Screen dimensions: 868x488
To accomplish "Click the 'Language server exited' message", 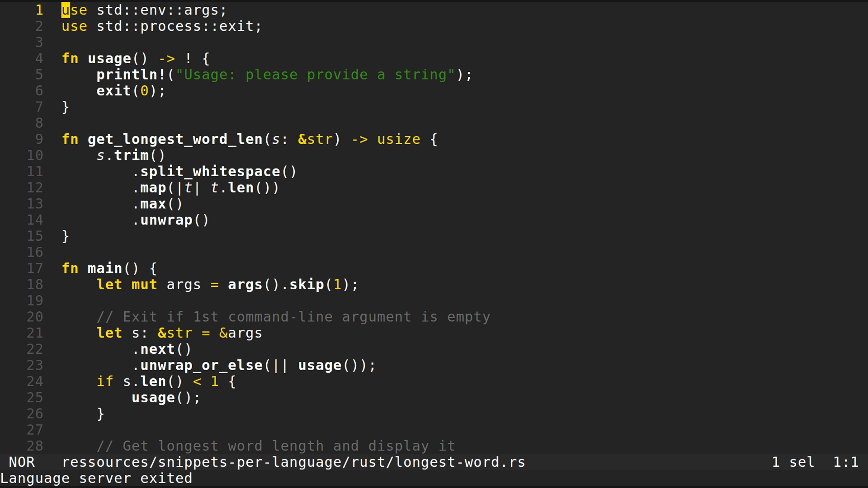I will click(96, 479).
